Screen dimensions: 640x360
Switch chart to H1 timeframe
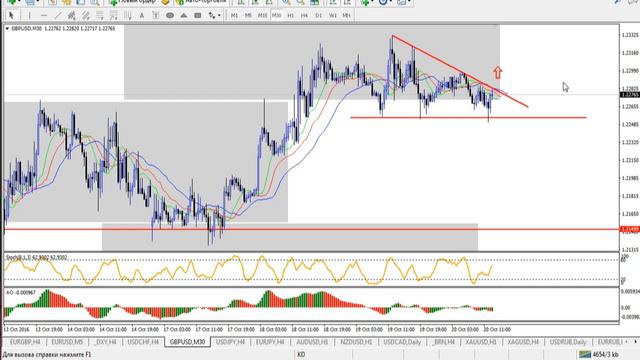point(291,16)
